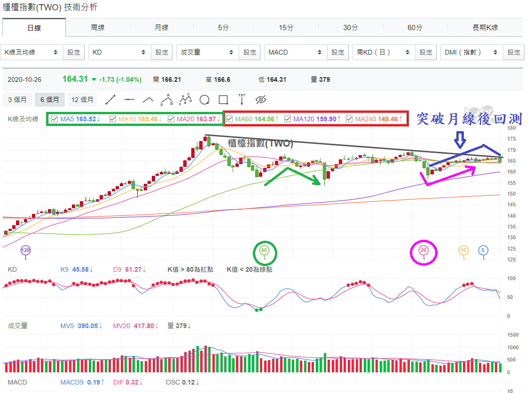Switch to the 長期K線 tab
This screenshot has height=393, width=532.
[485, 27]
